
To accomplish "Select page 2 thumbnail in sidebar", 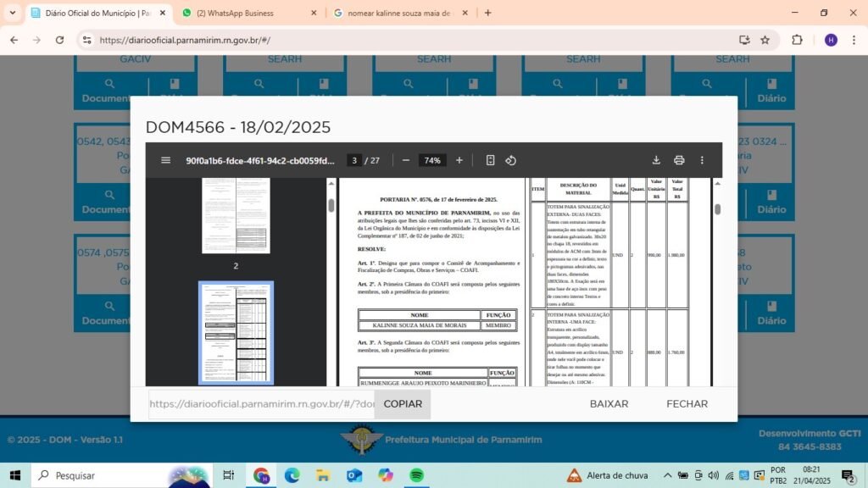I will pos(236,215).
